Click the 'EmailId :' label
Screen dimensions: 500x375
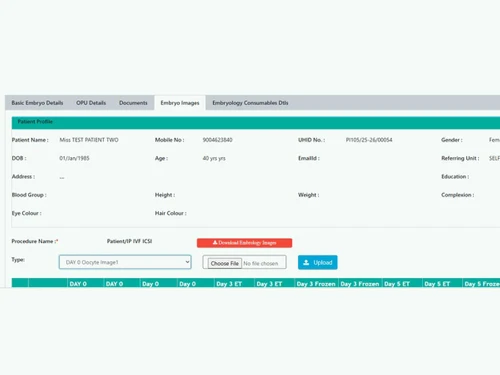[309, 158]
